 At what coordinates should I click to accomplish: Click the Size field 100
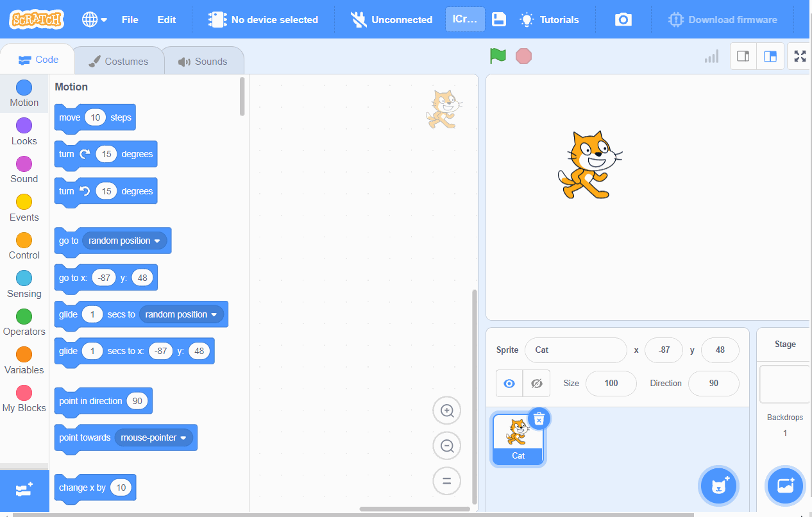pyautogui.click(x=611, y=384)
